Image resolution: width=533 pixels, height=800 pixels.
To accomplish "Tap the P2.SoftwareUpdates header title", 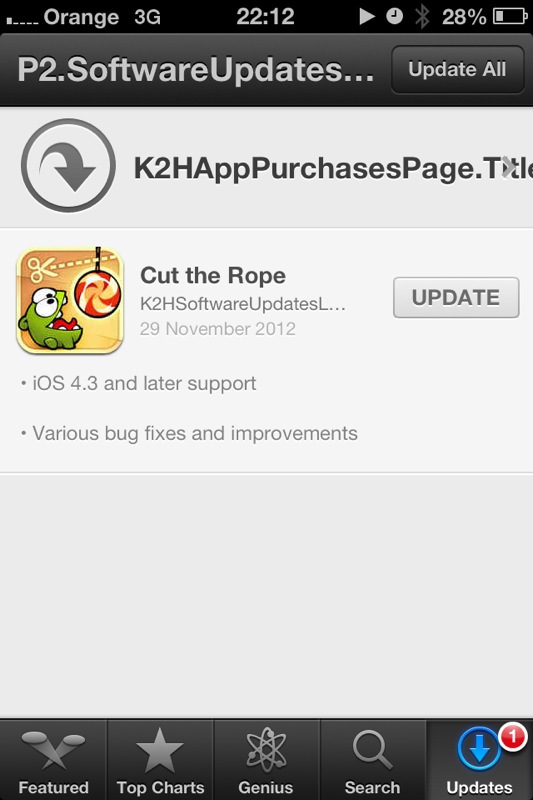I will [x=196, y=69].
